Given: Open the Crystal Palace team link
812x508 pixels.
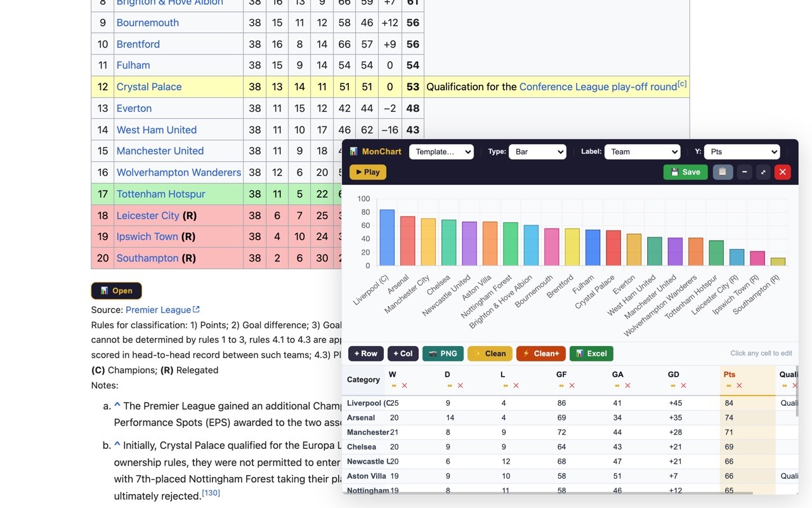Looking at the screenshot, I should point(149,87).
